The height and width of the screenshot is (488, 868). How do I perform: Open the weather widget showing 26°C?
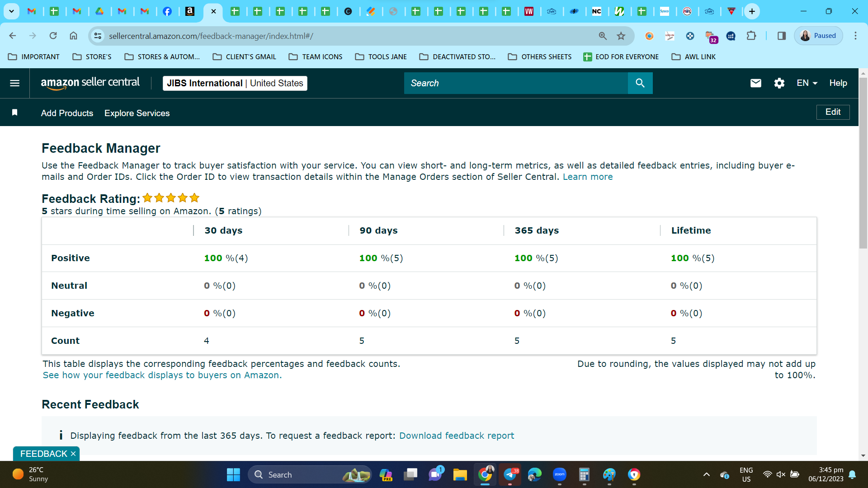coord(31,474)
